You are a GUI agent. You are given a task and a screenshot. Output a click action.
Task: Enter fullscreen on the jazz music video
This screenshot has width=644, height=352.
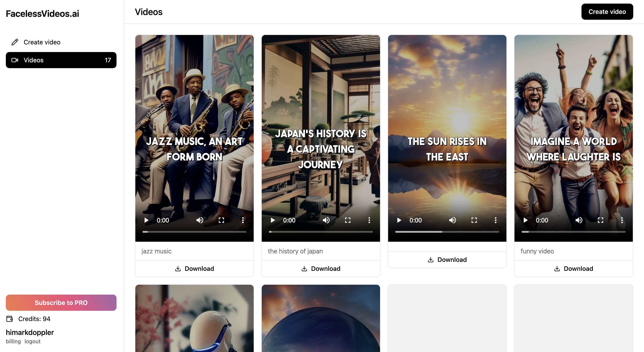(x=221, y=220)
